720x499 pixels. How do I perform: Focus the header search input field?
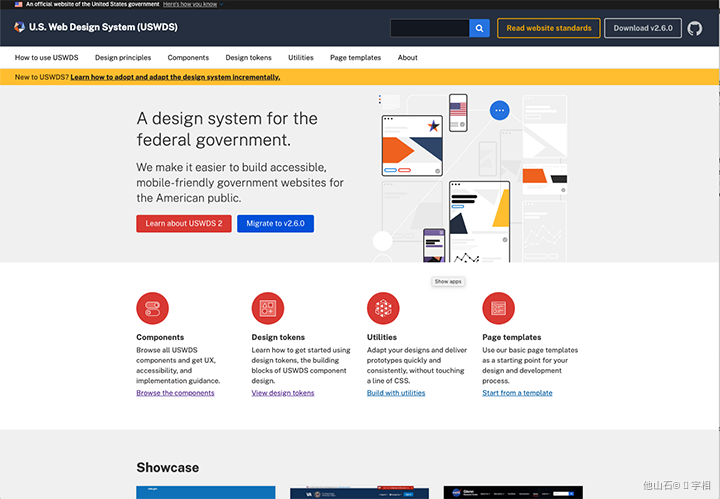pos(430,28)
